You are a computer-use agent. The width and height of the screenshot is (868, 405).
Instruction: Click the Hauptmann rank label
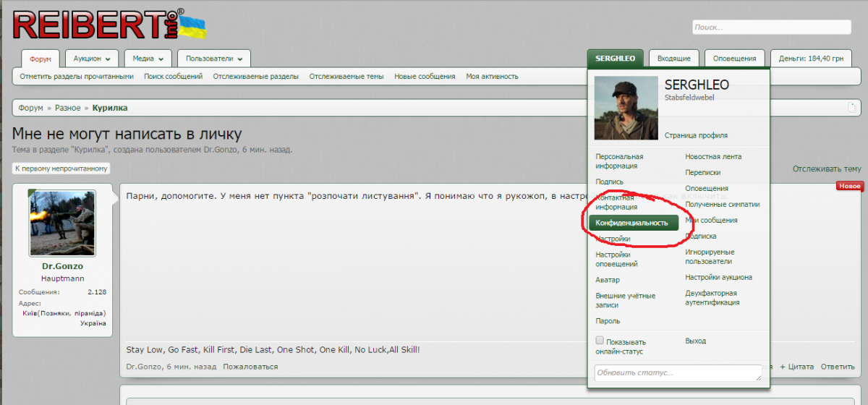(62, 278)
